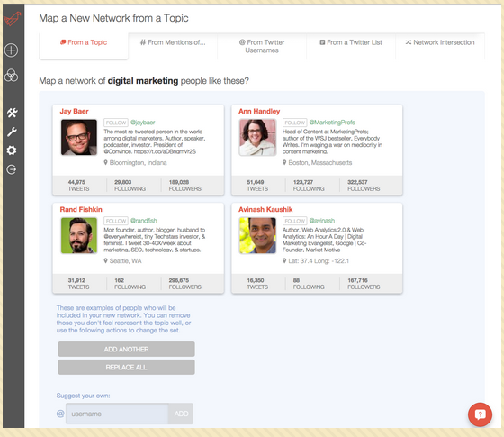Click Ann Handley's 123,727 following count
Viewport: 504px width, 437px height.
(x=303, y=182)
